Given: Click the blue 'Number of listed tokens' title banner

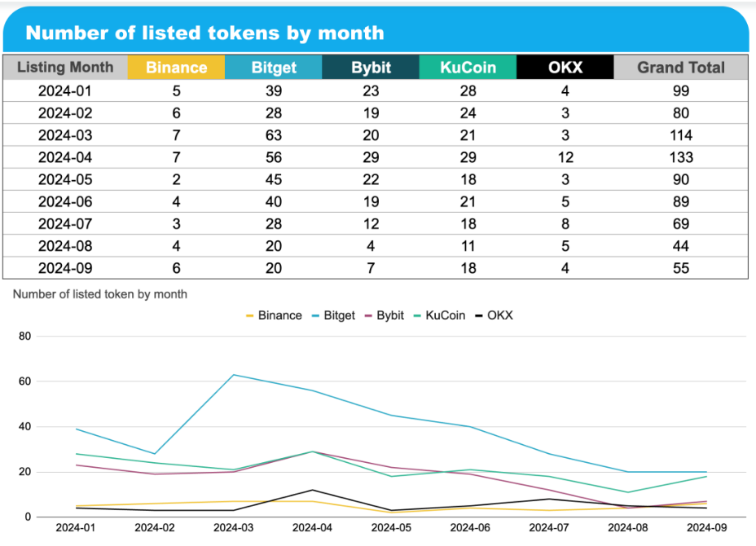Looking at the screenshot, I should click(x=375, y=33).
